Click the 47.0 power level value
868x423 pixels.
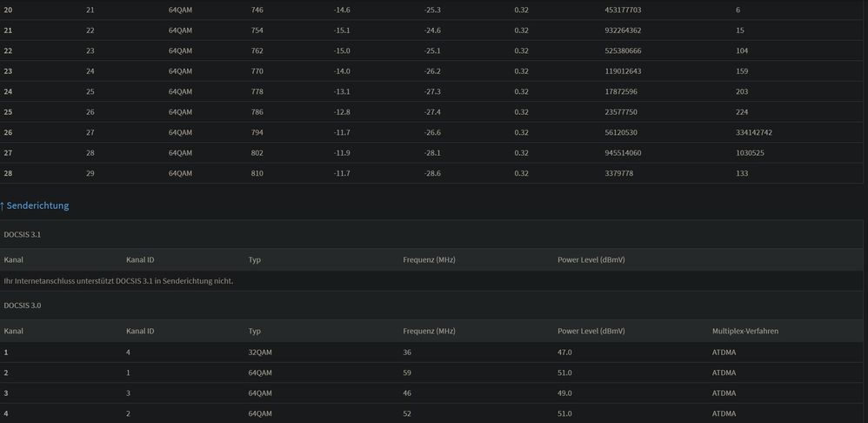[564, 352]
